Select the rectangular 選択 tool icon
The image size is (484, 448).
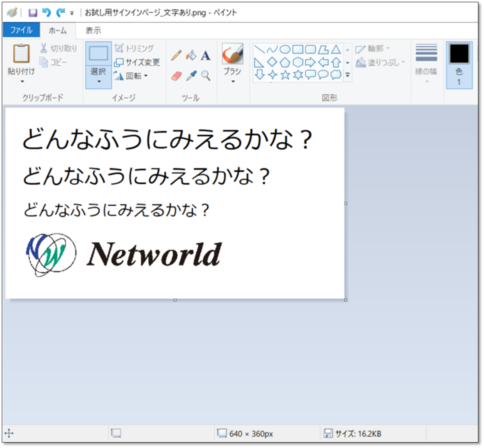(98, 53)
